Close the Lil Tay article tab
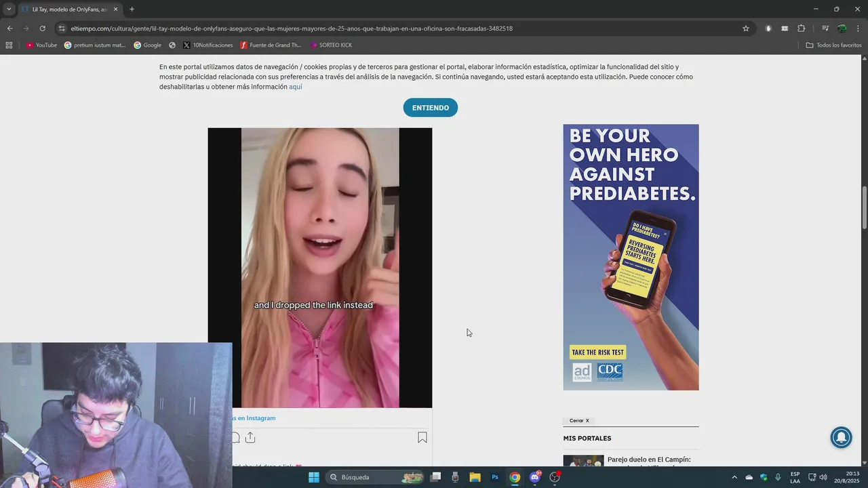The width and height of the screenshot is (868, 488). [115, 9]
